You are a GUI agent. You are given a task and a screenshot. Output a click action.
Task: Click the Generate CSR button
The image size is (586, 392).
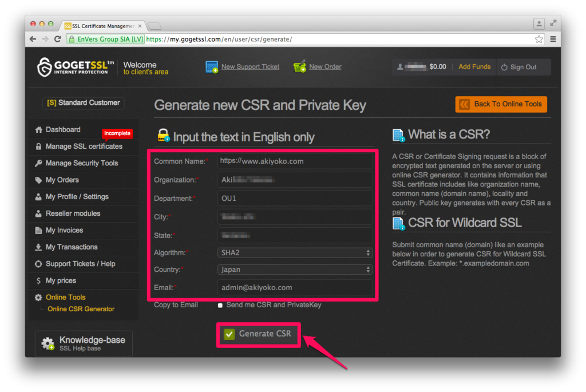click(258, 334)
